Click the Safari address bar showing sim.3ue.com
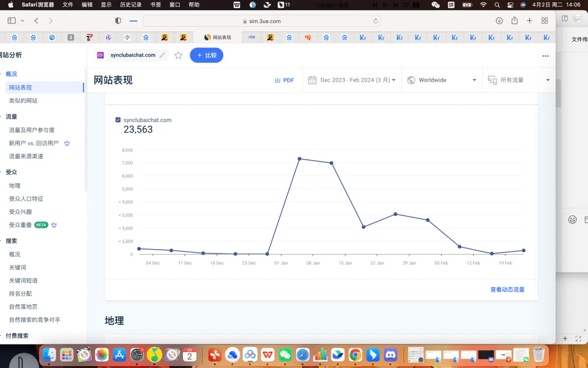This screenshot has width=588, height=368. click(x=261, y=21)
